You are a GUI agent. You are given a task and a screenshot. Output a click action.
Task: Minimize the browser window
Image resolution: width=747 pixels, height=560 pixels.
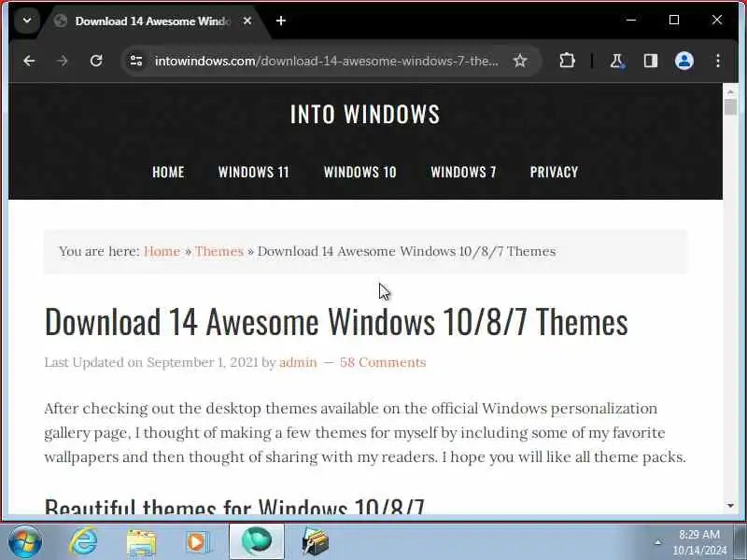point(631,20)
